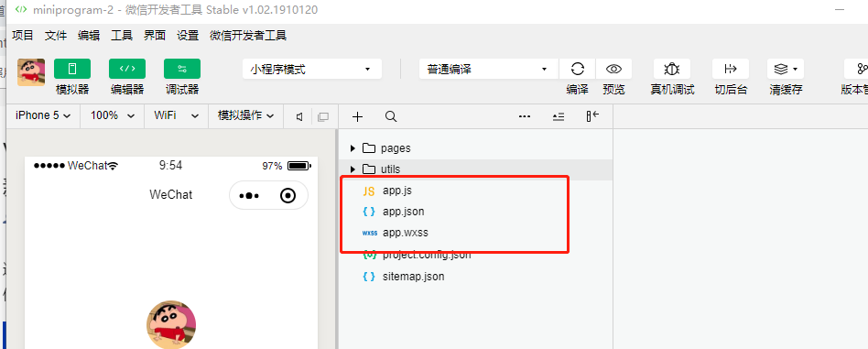This screenshot has width=868, height=349.
Task: Open the 模拟操作 dropdown
Action: click(x=245, y=115)
